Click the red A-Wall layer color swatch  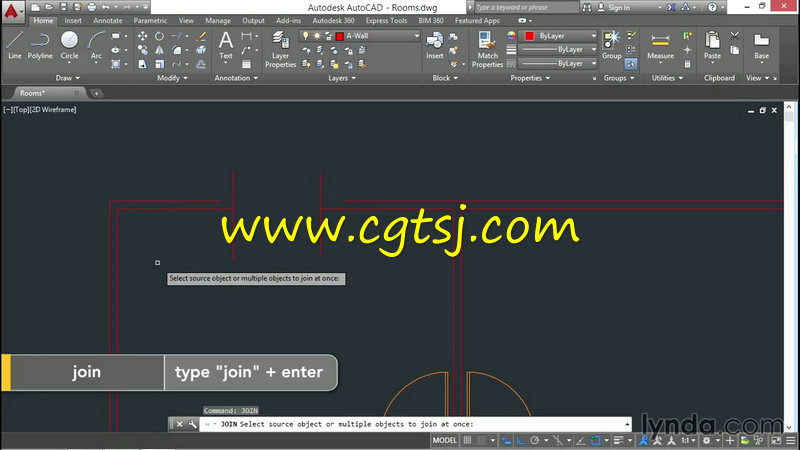click(340, 36)
